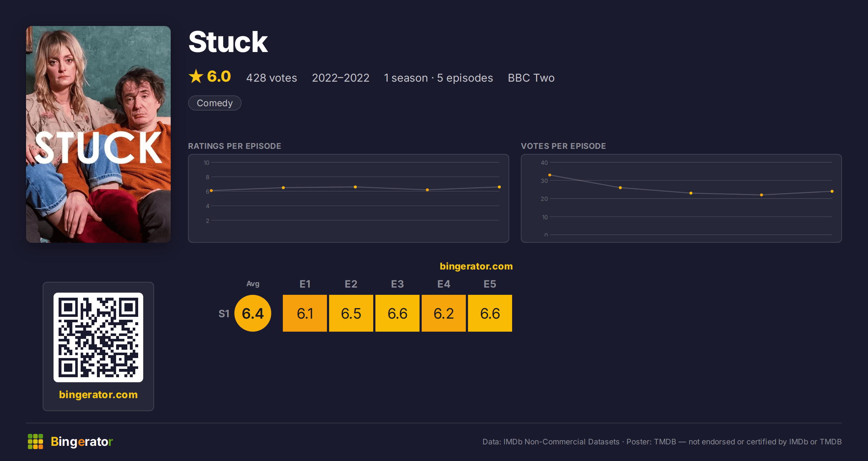The width and height of the screenshot is (868, 461).
Task: Open the Stuck poster thumbnail
Action: 98,134
